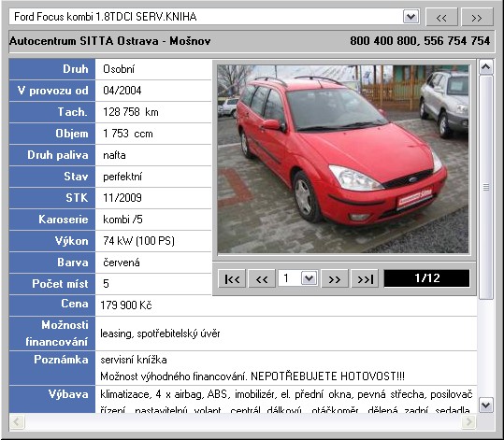Jump to last photo using >>| button
Screen dimensions: 504x440
click(365, 278)
